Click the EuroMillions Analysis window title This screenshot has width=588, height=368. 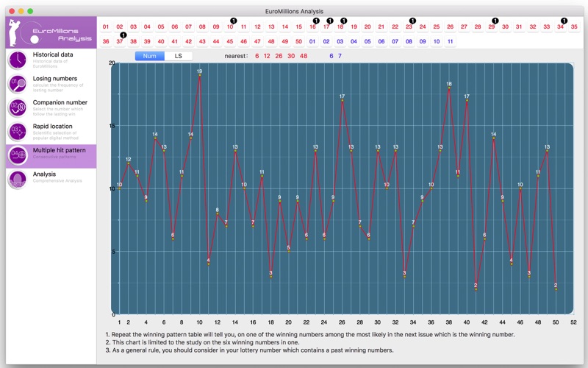pos(294,11)
